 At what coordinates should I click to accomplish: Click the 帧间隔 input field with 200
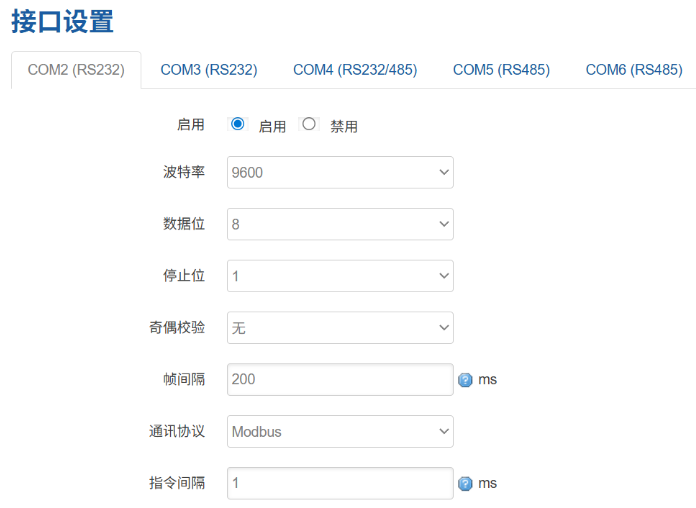[340, 380]
